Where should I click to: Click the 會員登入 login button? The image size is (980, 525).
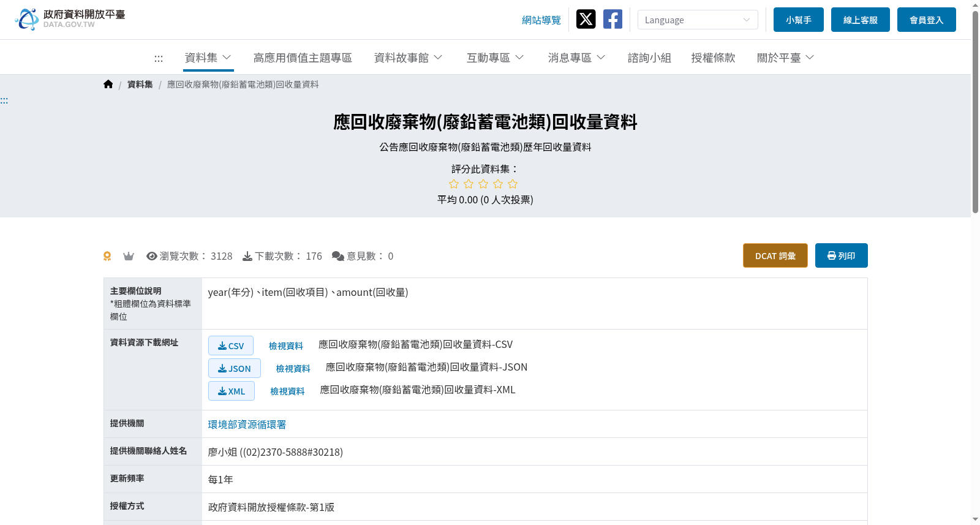point(927,20)
